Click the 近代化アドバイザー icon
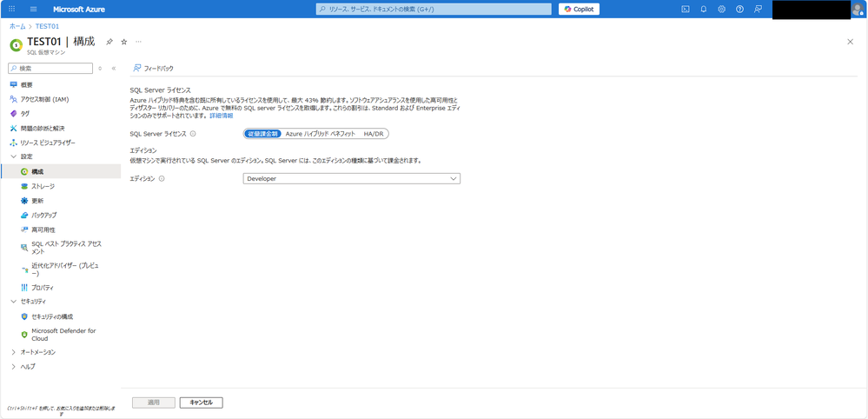Viewport: 868px width, 419px height. click(24, 269)
